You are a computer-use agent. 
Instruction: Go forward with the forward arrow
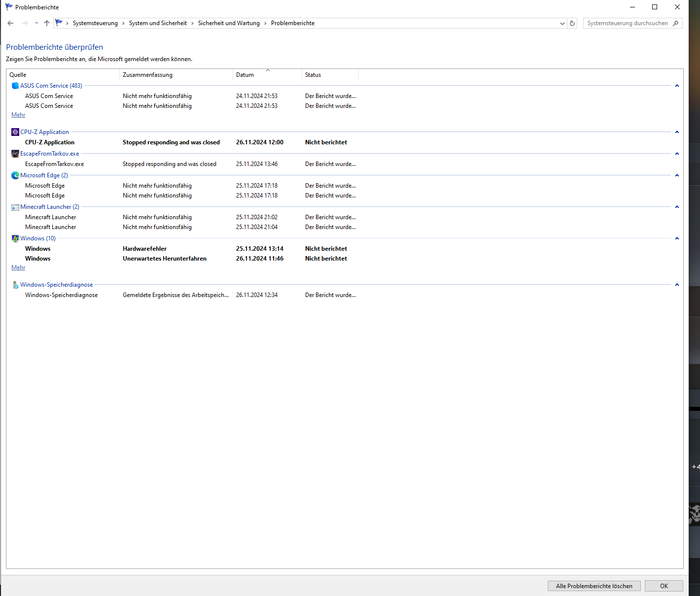25,23
